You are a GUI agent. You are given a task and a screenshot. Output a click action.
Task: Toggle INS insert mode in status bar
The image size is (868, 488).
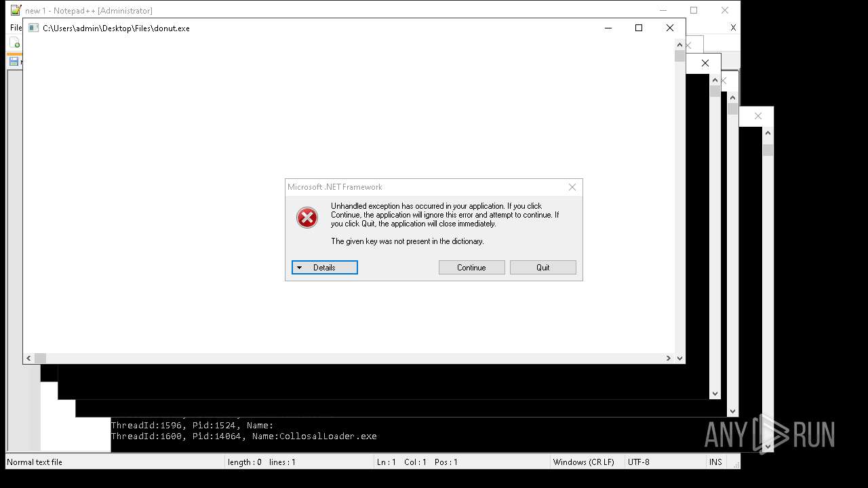pyautogui.click(x=715, y=462)
